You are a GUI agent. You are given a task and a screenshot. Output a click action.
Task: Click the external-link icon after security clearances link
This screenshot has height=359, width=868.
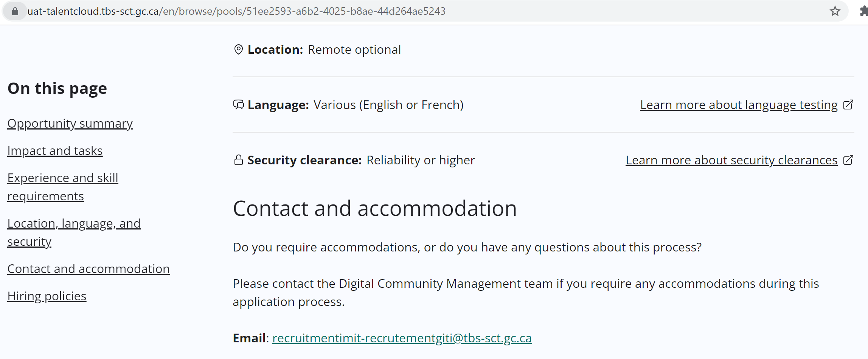point(848,160)
